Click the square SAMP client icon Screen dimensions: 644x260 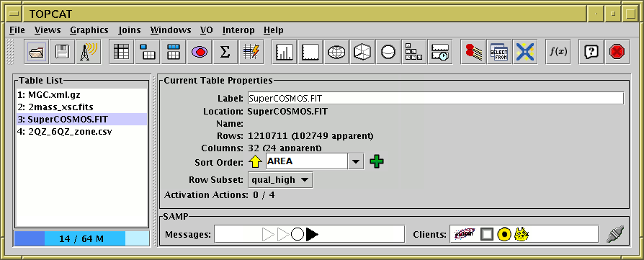(487, 234)
